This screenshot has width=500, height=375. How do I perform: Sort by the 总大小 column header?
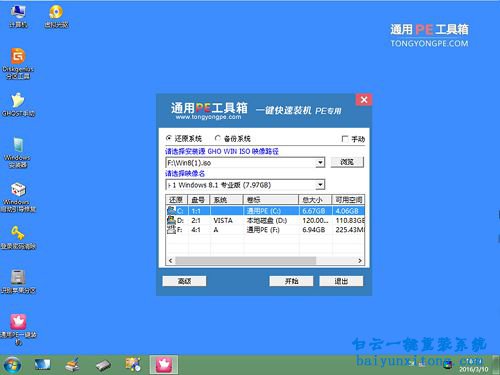315,200
